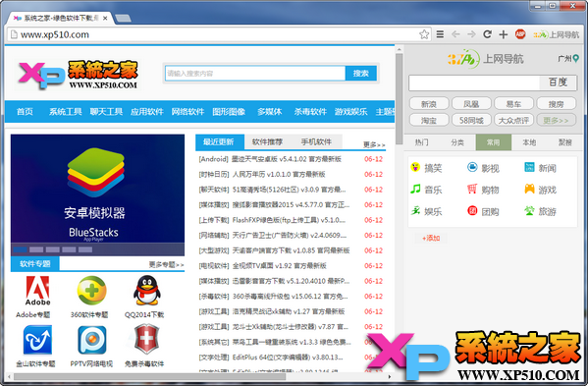The image size is (588, 386).
Task: Toggle the 上网导航 sidebar button in toolbar
Action: point(557,35)
